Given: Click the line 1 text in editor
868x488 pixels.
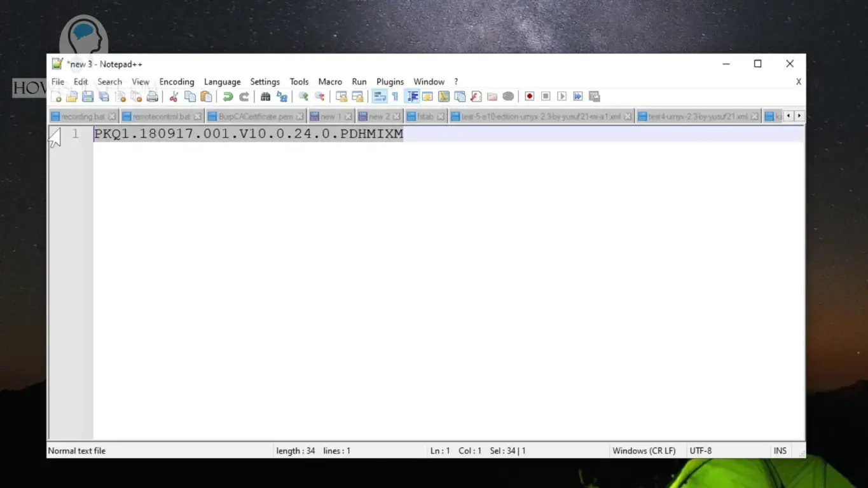Looking at the screenshot, I should pyautogui.click(x=248, y=134).
